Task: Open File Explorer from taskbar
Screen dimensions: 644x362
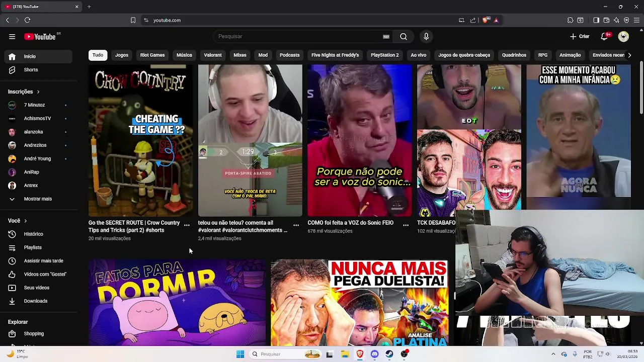Action: [x=345, y=354]
